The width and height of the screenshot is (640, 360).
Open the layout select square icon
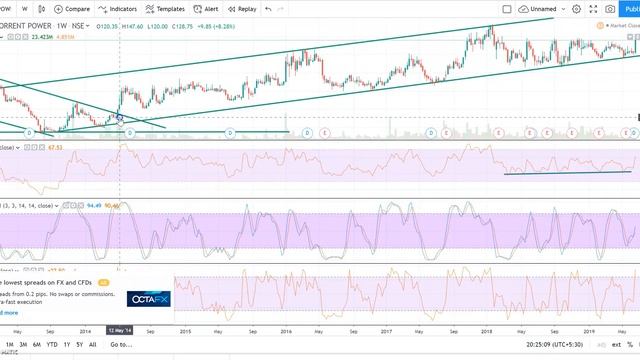pyautogui.click(x=507, y=9)
